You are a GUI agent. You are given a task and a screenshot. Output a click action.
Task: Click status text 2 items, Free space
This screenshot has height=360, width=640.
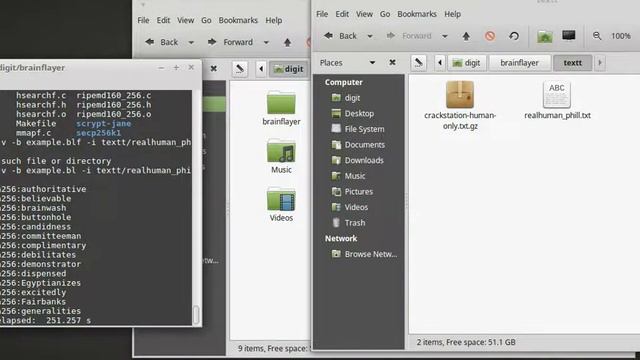point(466,342)
